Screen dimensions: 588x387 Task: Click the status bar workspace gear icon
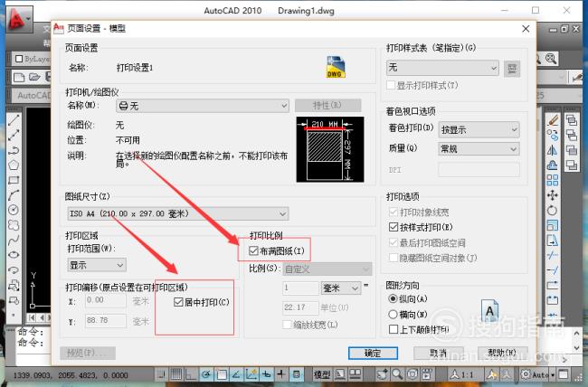tap(526, 373)
